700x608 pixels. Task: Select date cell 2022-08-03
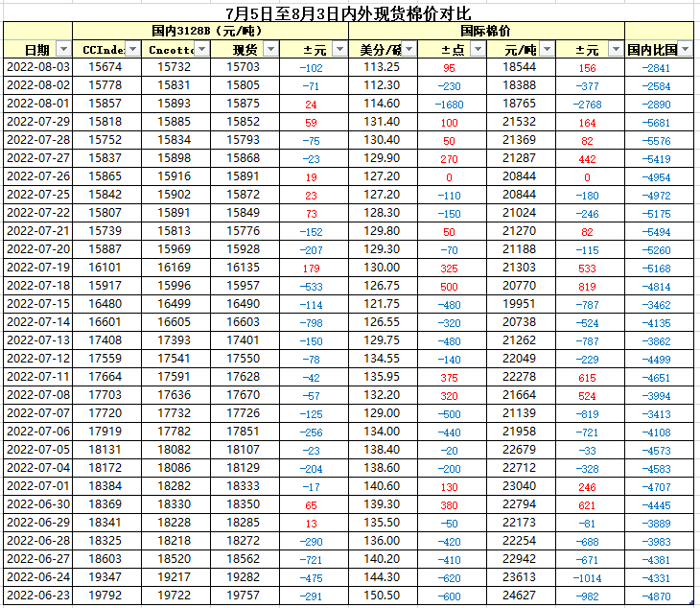[x=38, y=67]
